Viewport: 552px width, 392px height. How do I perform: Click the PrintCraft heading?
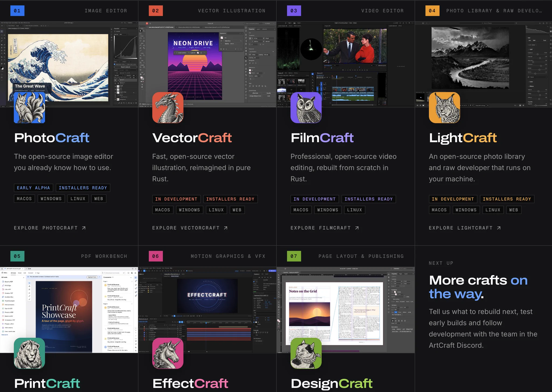tap(47, 383)
